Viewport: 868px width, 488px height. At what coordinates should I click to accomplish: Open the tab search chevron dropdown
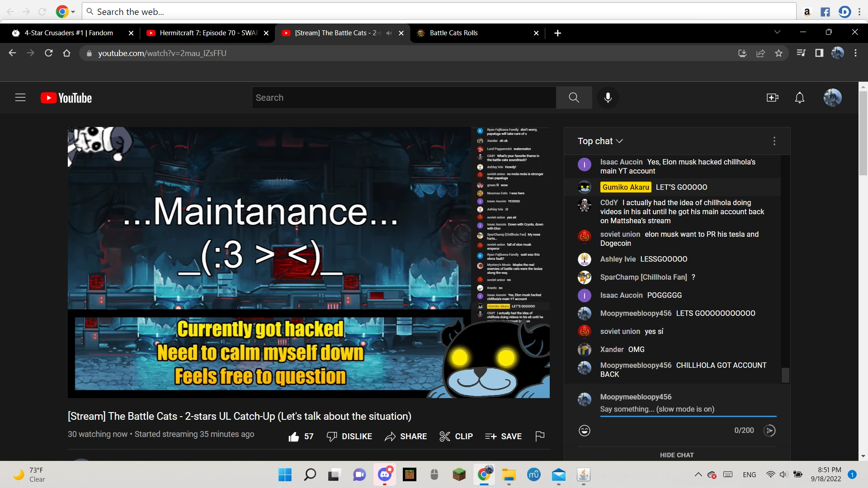click(x=777, y=32)
